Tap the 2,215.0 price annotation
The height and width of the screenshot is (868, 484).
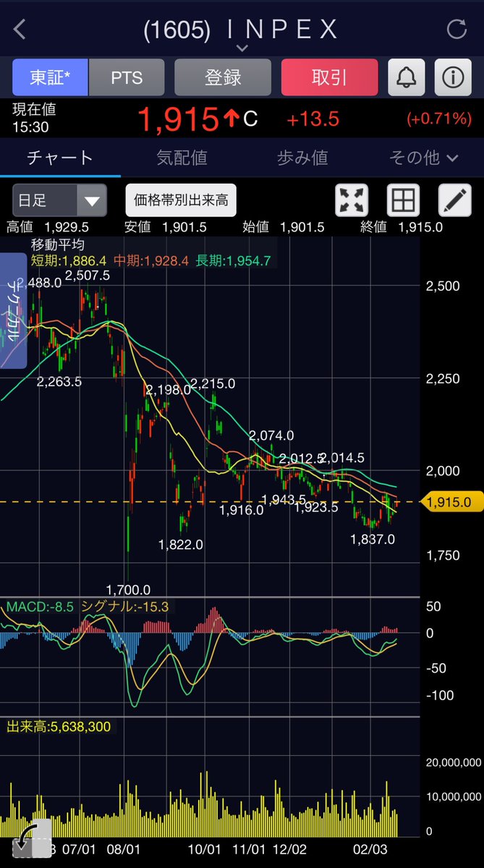pos(213,383)
